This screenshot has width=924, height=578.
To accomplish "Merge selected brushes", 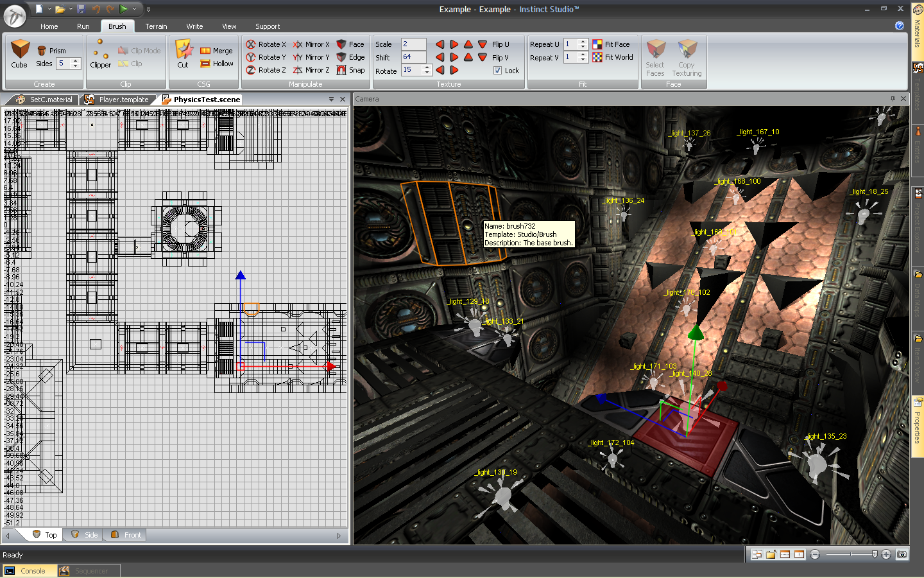I will coord(216,51).
